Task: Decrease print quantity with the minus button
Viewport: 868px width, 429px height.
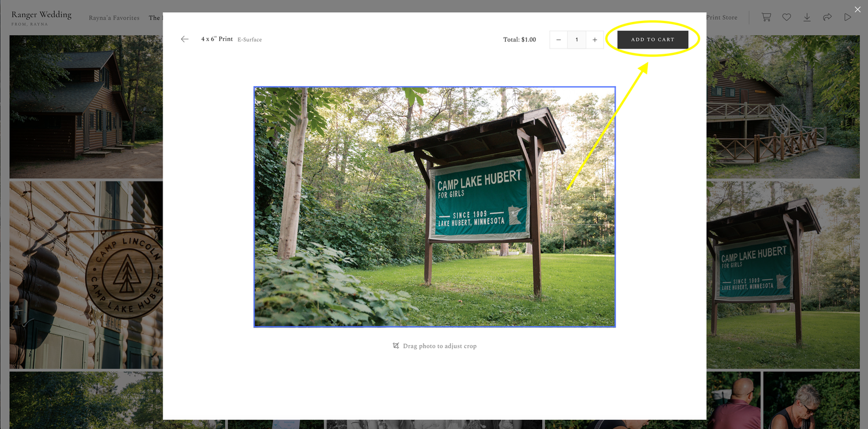Action: pos(558,40)
